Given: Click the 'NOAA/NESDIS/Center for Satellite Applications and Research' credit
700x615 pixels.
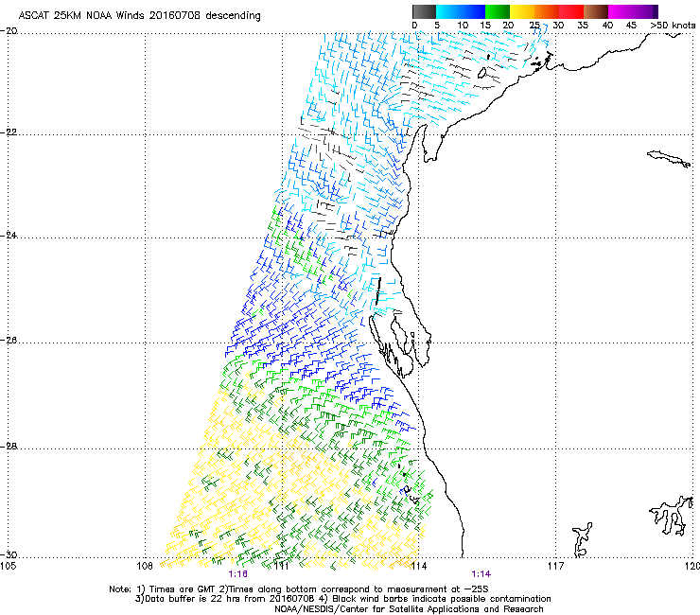Looking at the screenshot, I should 409,609.
